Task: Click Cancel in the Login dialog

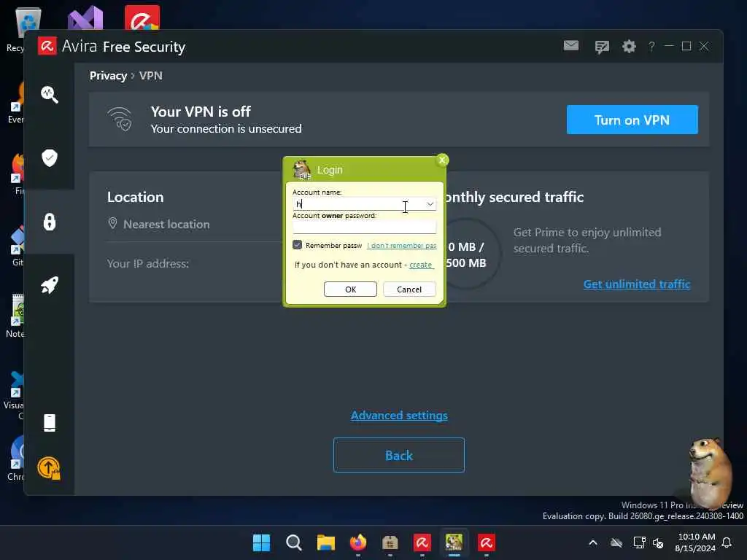Action: point(409,289)
